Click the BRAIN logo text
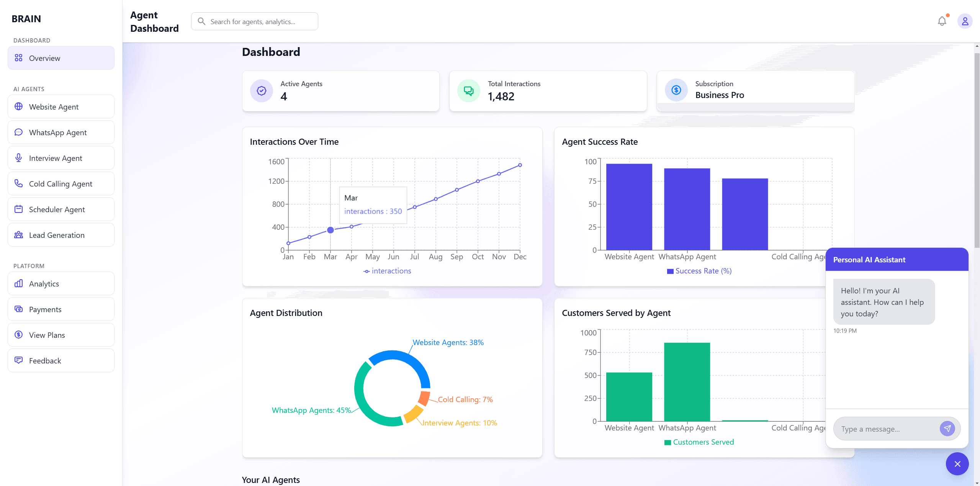This screenshot has width=980, height=486. 26,19
